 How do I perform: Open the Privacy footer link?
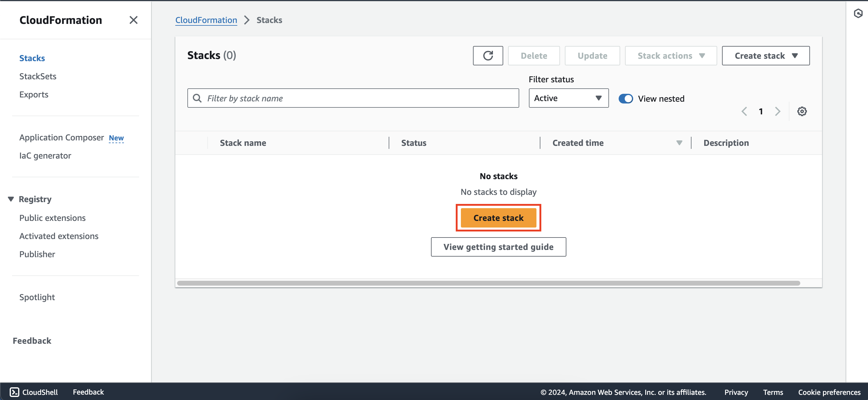[x=736, y=392]
